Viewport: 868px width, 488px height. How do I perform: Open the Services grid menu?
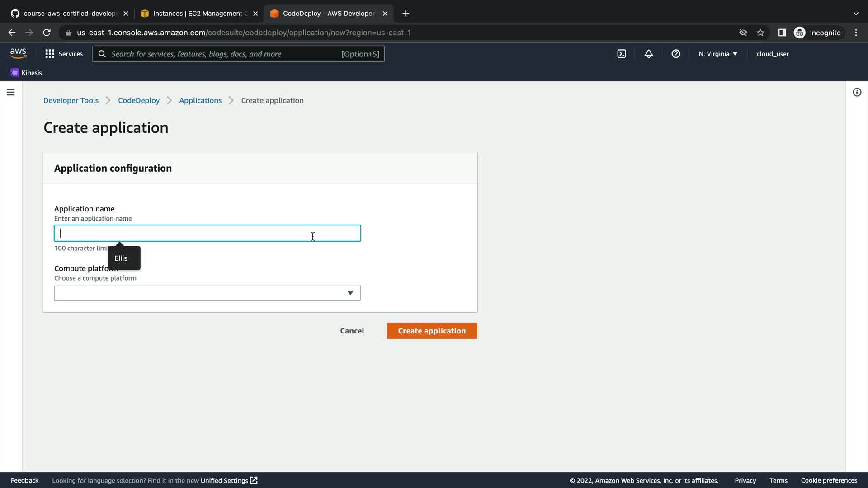(64, 54)
